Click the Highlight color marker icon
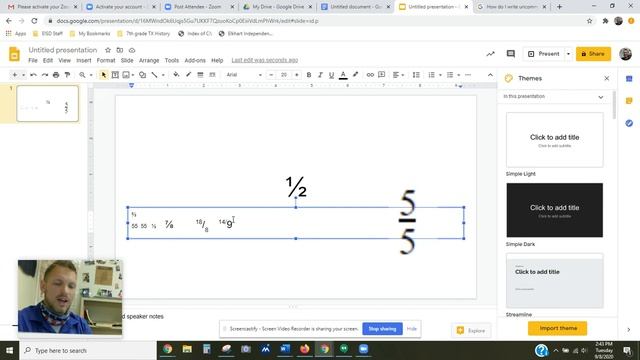Viewport: 640px width, 360px height. click(356, 75)
